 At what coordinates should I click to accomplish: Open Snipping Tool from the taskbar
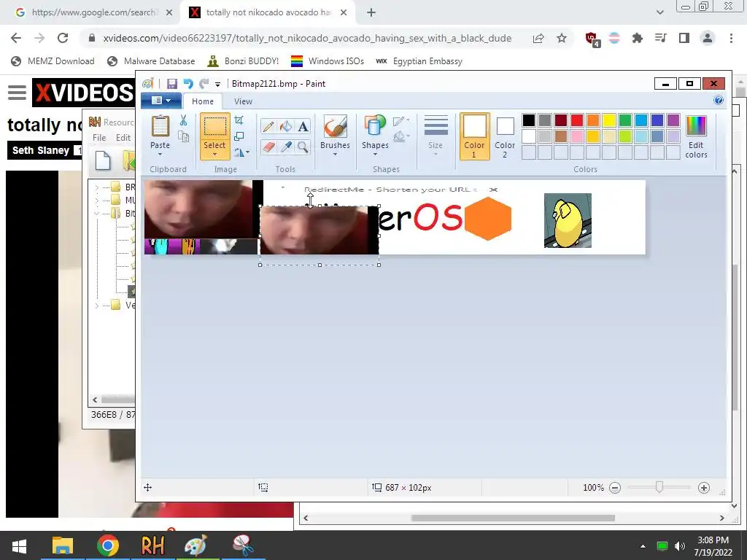(x=243, y=545)
